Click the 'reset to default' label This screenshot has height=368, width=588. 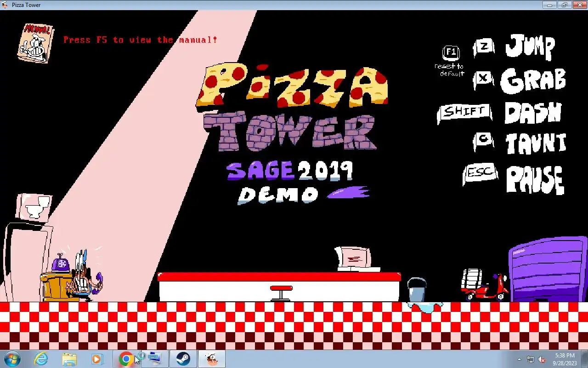pyautogui.click(x=449, y=70)
